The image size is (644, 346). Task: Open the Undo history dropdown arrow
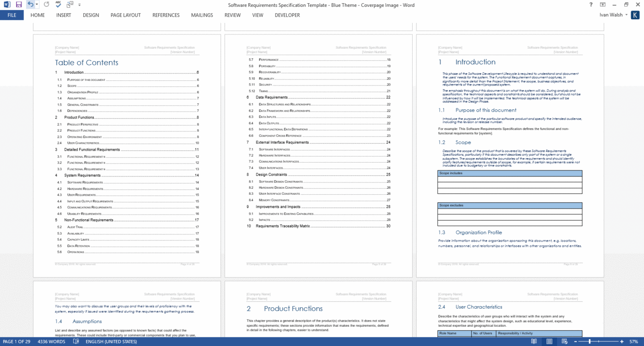pos(37,5)
